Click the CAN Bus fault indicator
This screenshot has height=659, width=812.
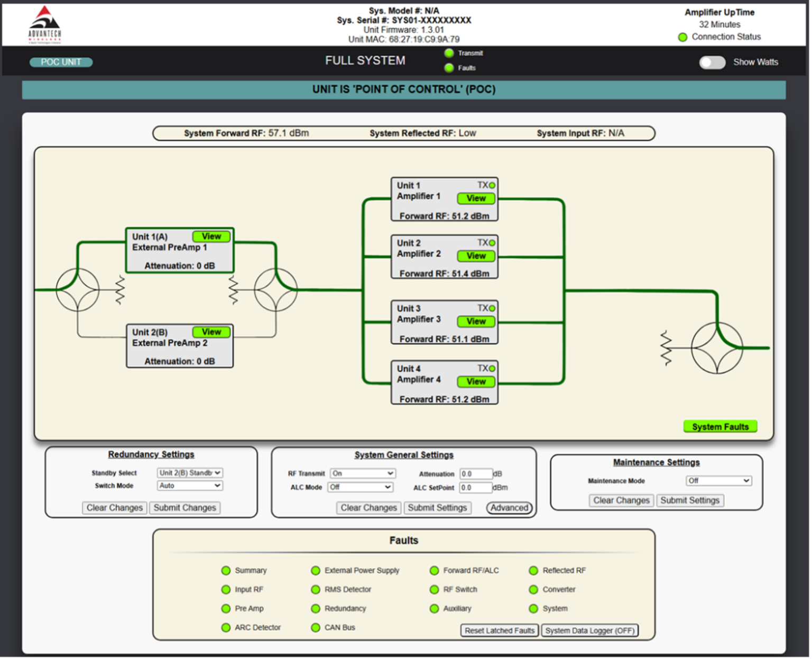point(316,627)
